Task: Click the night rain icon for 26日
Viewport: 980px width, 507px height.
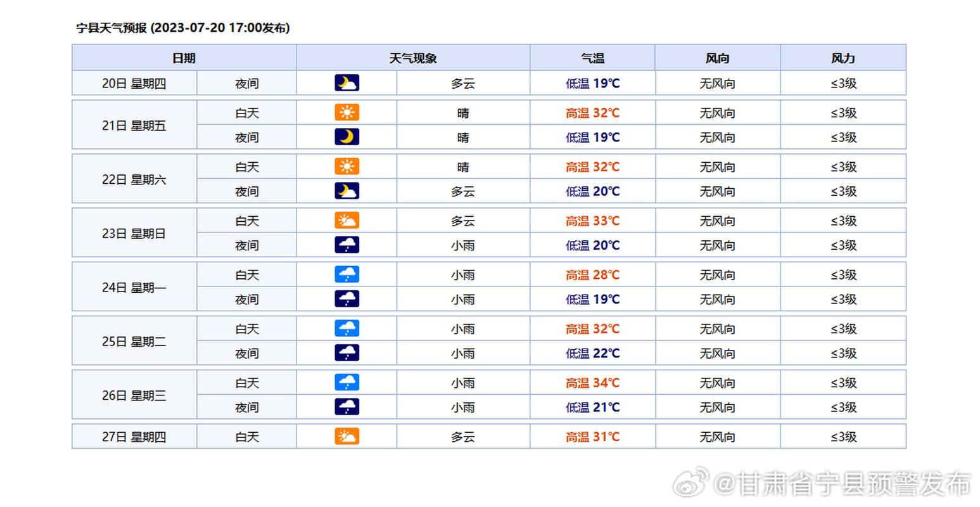Action: pos(347,407)
